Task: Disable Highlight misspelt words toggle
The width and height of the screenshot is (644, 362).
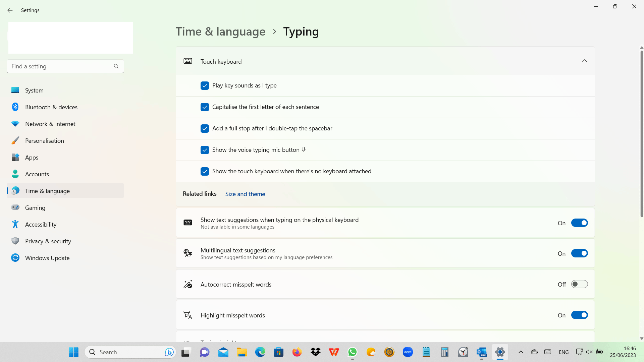Action: click(x=579, y=315)
